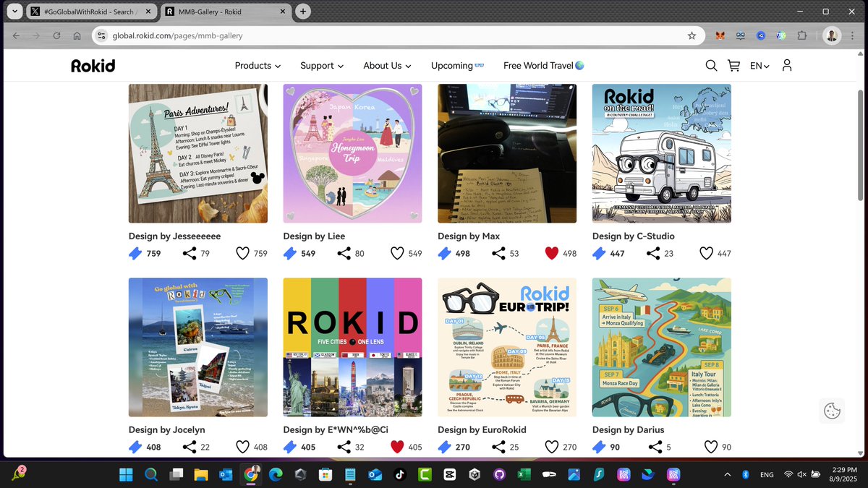Screen dimensions: 868x488
Task: Click Chrome home button
Action: pos(77,35)
